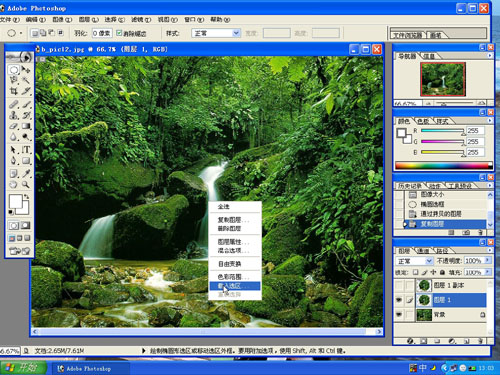Choose 自由变换 in the context menu
Screen dimensions: 500x375
(x=235, y=264)
